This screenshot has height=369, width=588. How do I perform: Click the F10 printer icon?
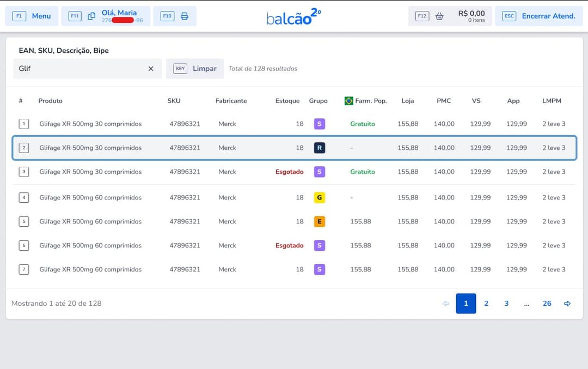click(185, 16)
